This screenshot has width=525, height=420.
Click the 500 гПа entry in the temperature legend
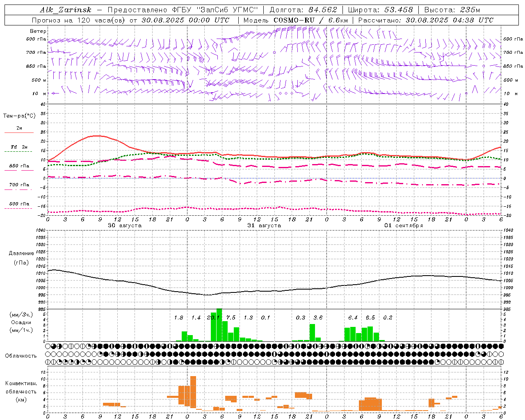click(19, 204)
